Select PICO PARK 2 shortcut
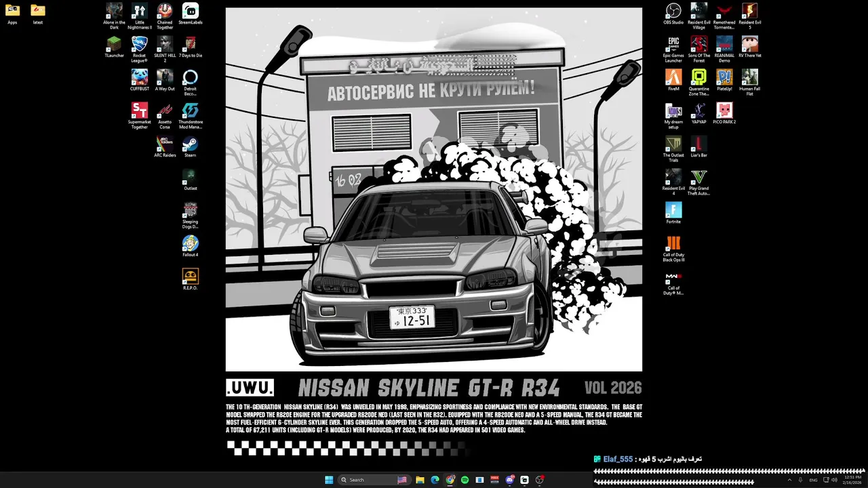The height and width of the screenshot is (488, 868). tap(724, 113)
